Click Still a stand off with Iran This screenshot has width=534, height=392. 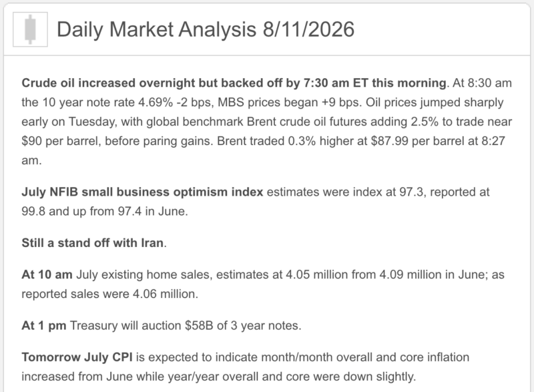[x=93, y=243]
